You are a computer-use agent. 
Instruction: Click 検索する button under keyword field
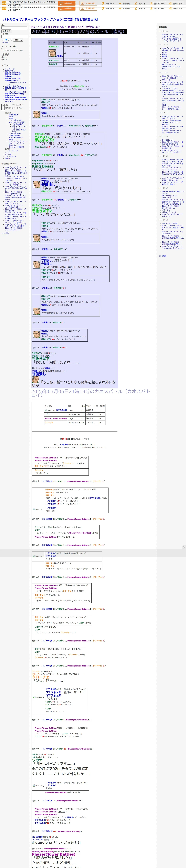6,31
